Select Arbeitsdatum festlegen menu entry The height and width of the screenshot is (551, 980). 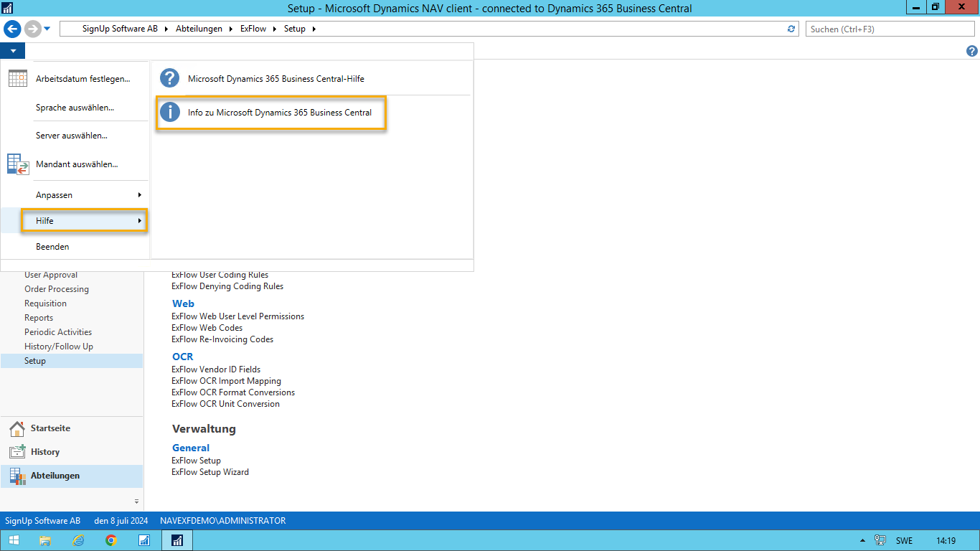83,79
